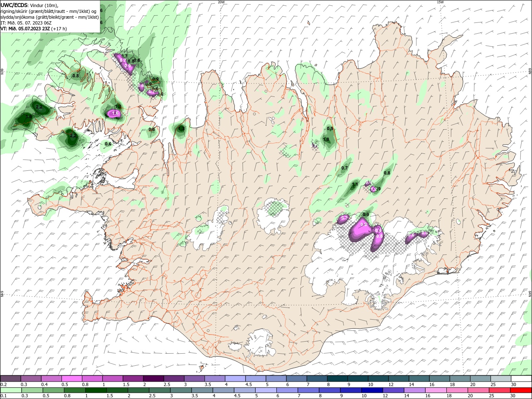532x399 pixels.
Task: Pick the crimson swatch labeled 25 in bottom row
Action: click(x=500, y=390)
